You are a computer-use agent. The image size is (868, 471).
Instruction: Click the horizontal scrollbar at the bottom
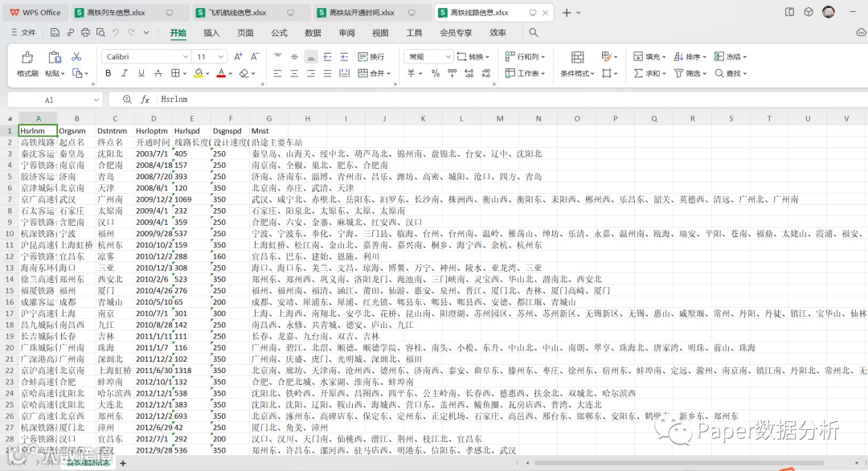(x=678, y=463)
